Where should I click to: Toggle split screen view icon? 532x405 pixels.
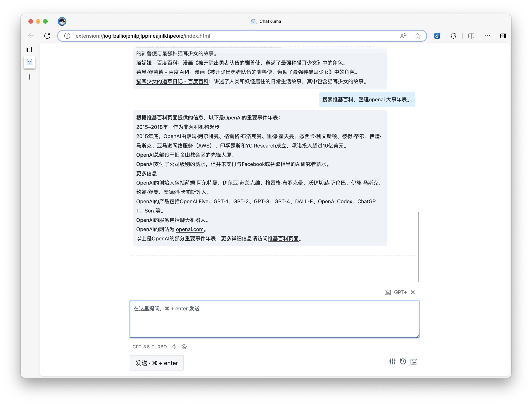(471, 36)
